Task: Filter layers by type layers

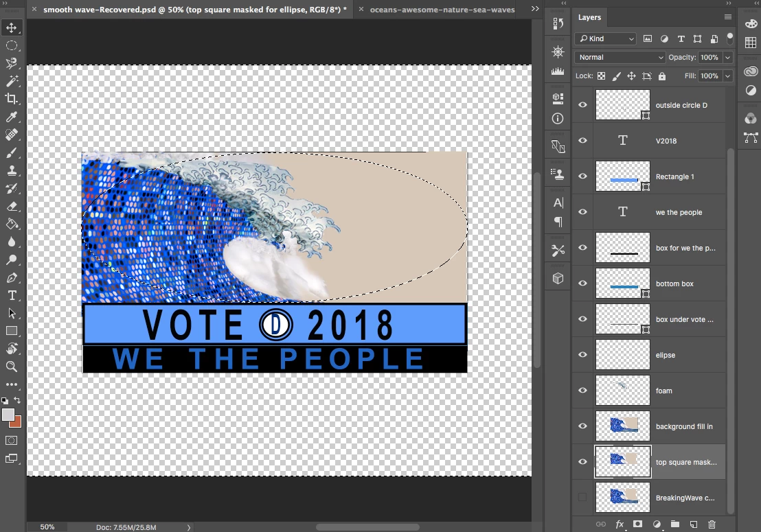Action: pos(681,39)
